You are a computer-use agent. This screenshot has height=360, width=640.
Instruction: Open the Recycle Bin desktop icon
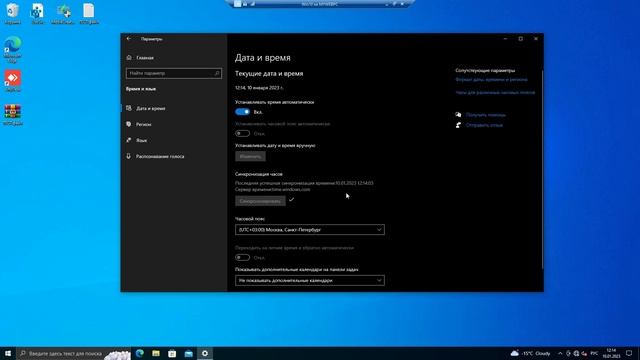coord(12,13)
